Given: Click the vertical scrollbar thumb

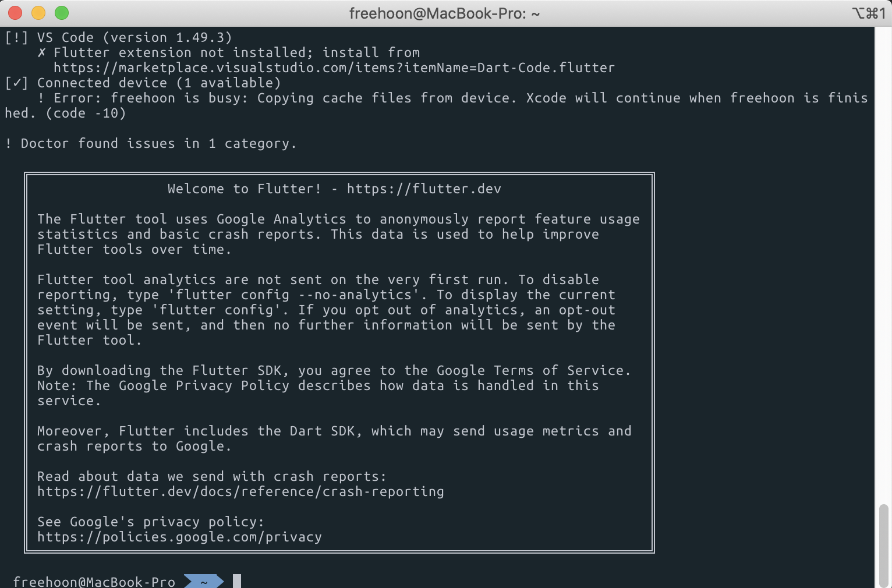Looking at the screenshot, I should click(x=884, y=545).
